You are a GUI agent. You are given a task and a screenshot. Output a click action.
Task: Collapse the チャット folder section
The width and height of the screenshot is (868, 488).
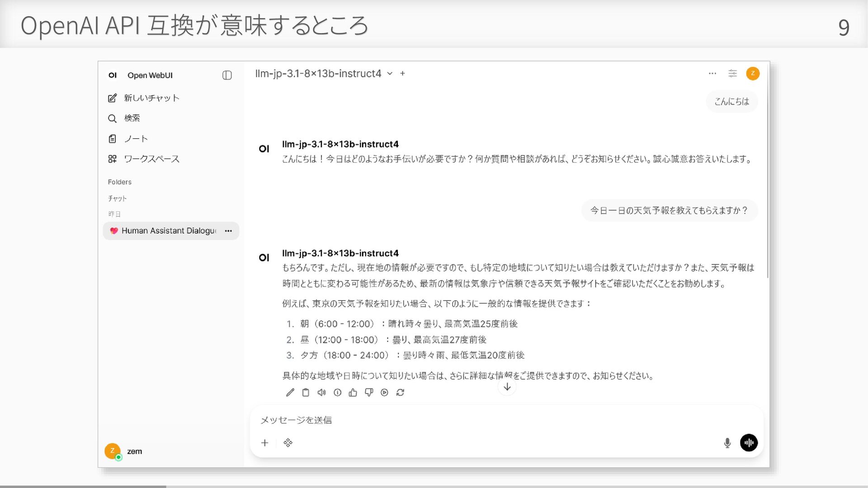(117, 198)
